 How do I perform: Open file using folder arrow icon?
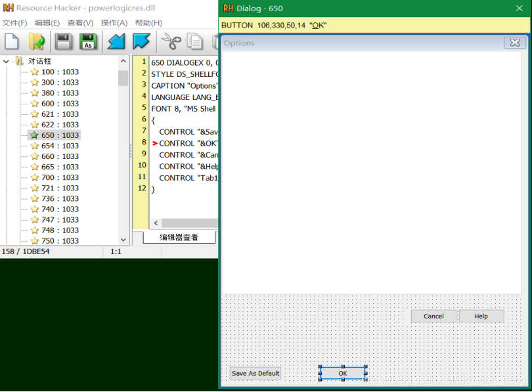pyautogui.click(x=36, y=41)
